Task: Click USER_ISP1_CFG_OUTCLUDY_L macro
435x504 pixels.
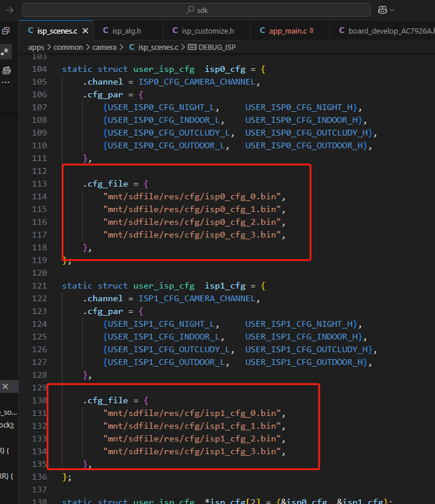Action: [169, 350]
